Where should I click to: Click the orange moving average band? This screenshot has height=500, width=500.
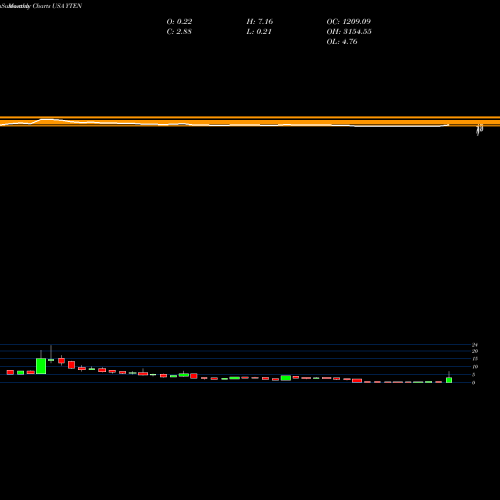pyautogui.click(x=250, y=121)
